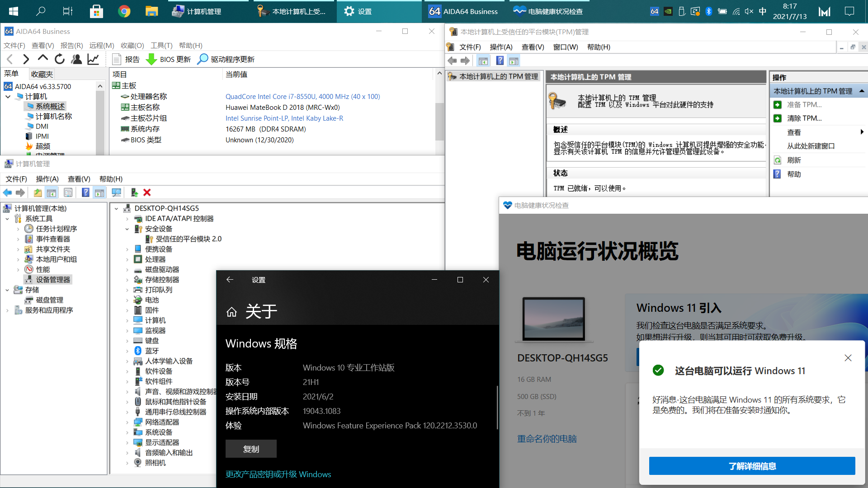868x488 pixels.
Task: Click the 复制 button in Settings
Action: (x=251, y=449)
